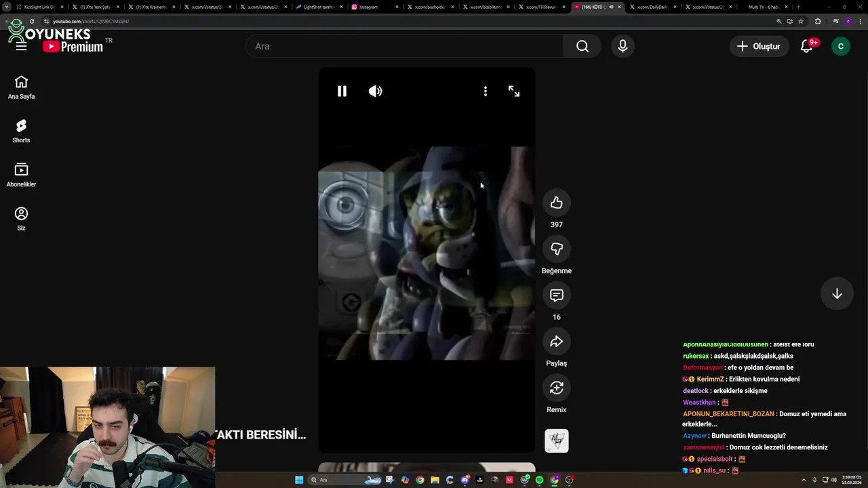Open the comments showing 16
868x488 pixels.
(557, 295)
